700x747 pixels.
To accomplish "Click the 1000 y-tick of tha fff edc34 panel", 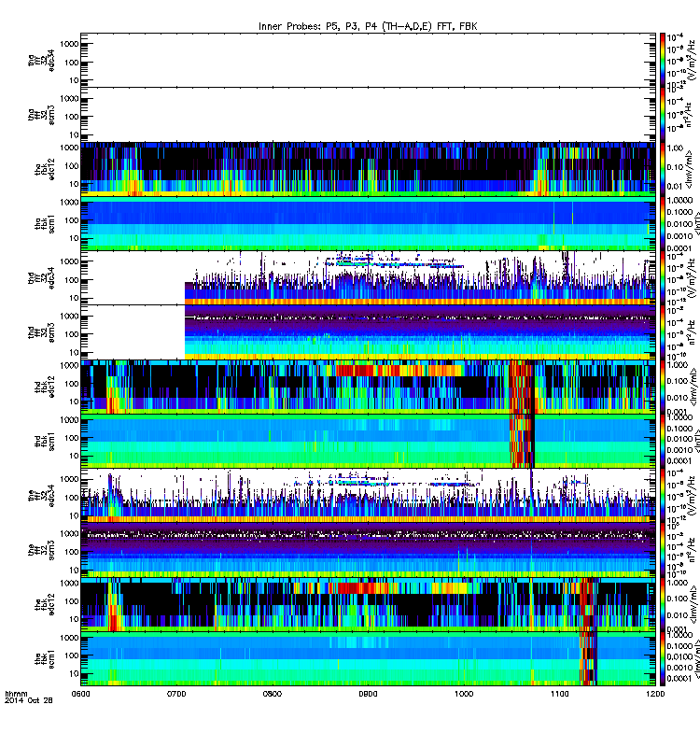I will (x=69, y=44).
